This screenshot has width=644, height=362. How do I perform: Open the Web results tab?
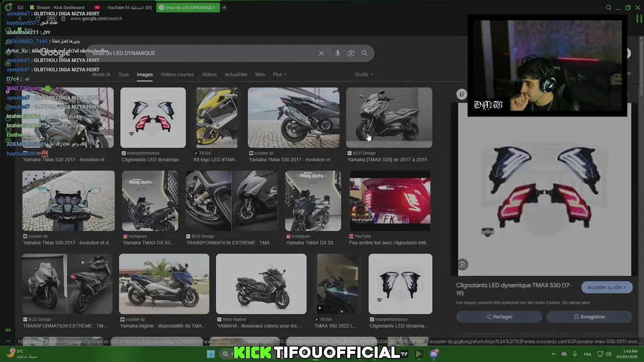pos(260,74)
